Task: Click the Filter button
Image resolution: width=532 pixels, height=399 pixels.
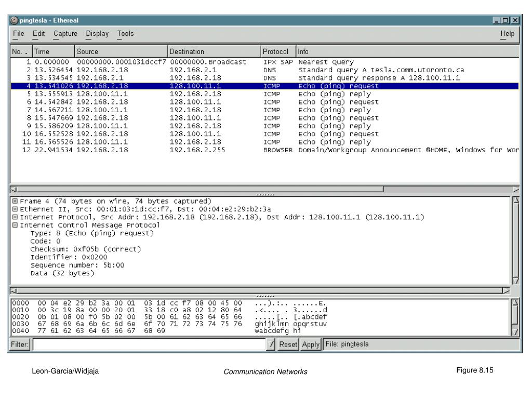Action: point(20,344)
